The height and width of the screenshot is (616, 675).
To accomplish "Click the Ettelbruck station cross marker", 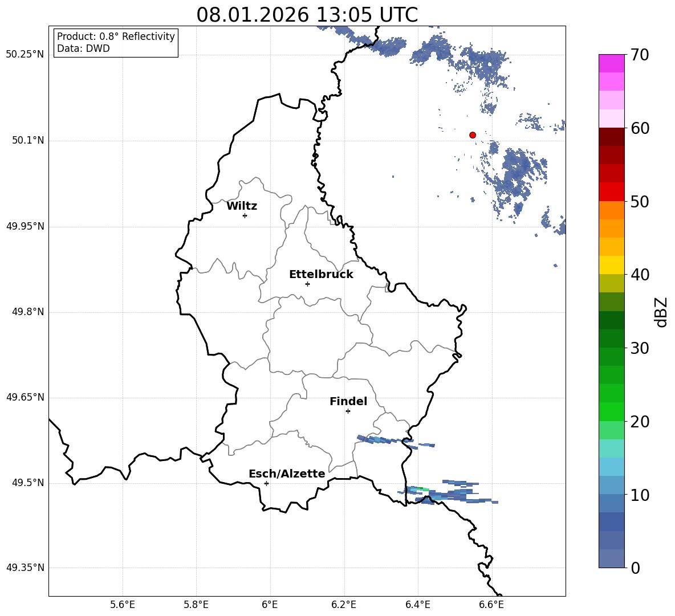I will pos(307,284).
